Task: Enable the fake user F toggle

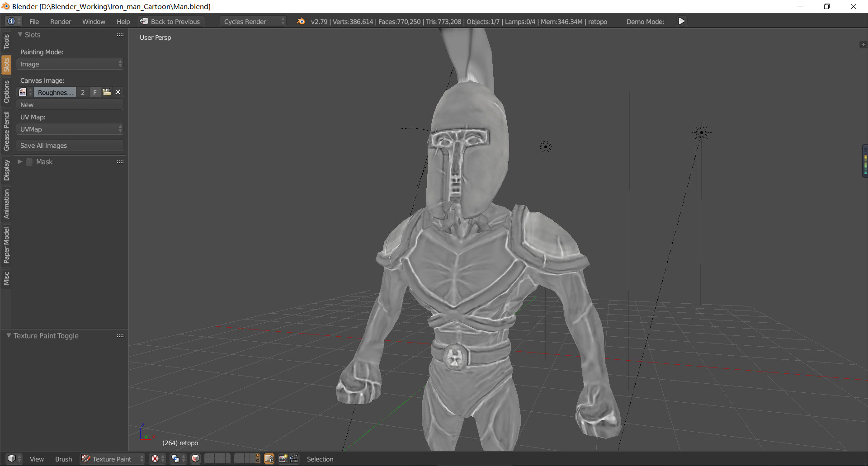Action: pyautogui.click(x=95, y=92)
